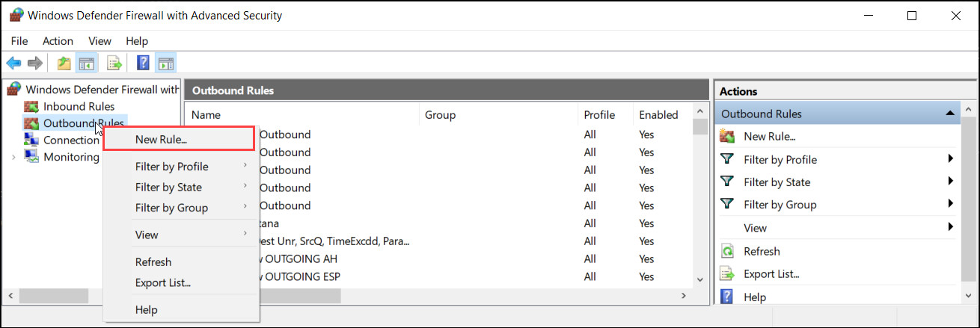Select Inbound Rules in the console tree

coord(79,106)
